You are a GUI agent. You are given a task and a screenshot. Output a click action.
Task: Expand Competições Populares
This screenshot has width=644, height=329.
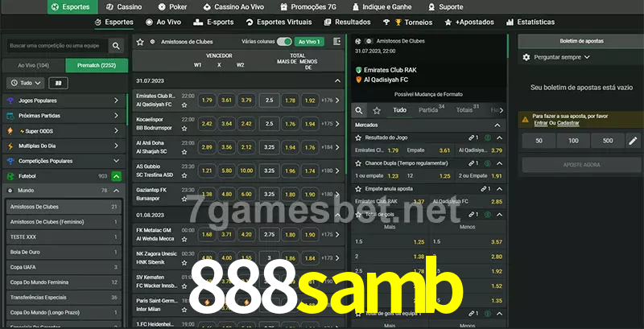point(116,161)
